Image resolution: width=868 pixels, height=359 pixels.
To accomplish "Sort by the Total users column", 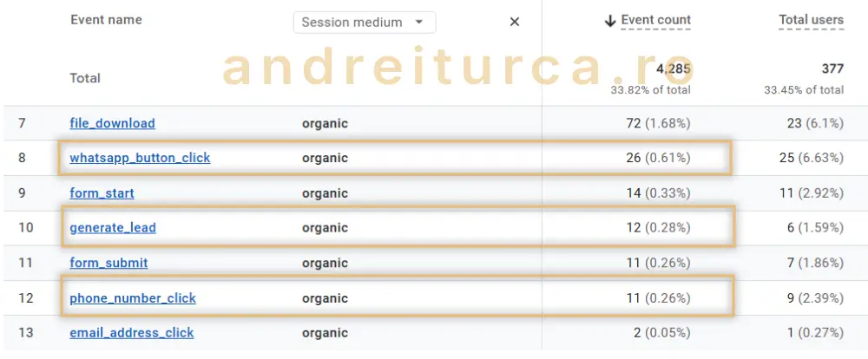I will [811, 20].
